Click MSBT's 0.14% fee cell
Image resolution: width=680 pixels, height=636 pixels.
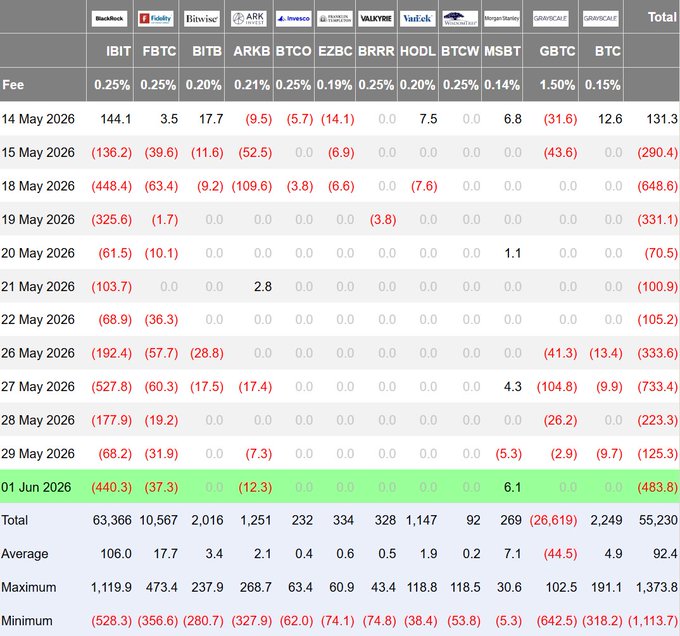(x=502, y=85)
